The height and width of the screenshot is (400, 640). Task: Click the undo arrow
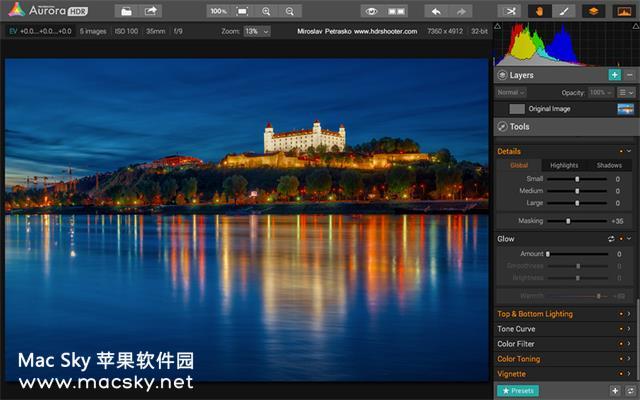[436, 11]
